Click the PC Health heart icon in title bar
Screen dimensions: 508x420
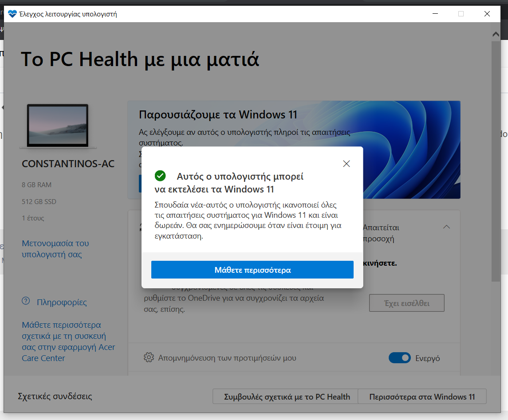[12, 14]
